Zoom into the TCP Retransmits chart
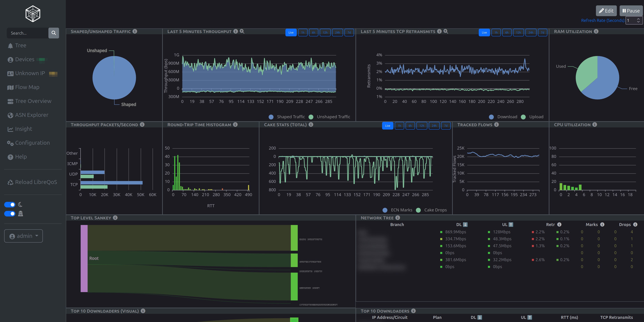Screen dimensions: 644x322 [x=446, y=31]
